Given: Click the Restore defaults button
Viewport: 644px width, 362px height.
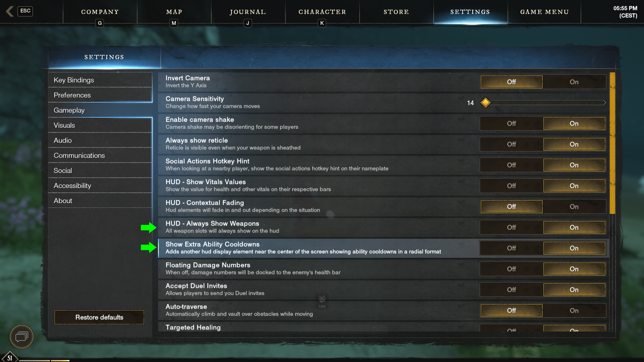Looking at the screenshot, I should [99, 317].
